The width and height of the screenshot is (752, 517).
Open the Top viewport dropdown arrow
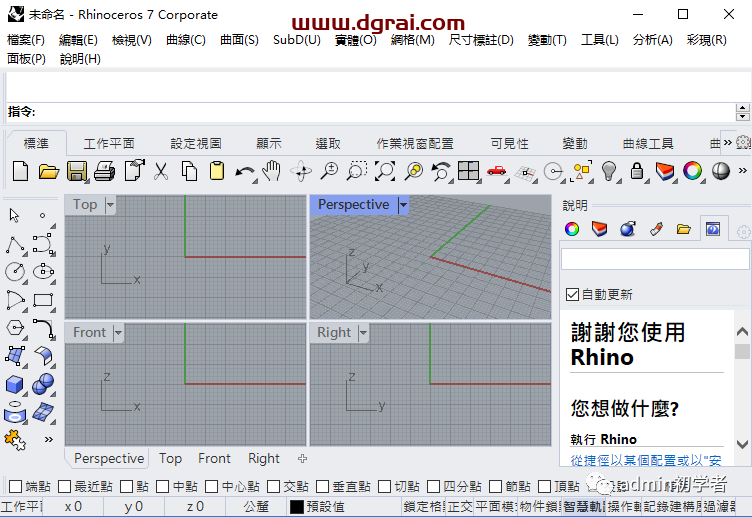(110, 205)
